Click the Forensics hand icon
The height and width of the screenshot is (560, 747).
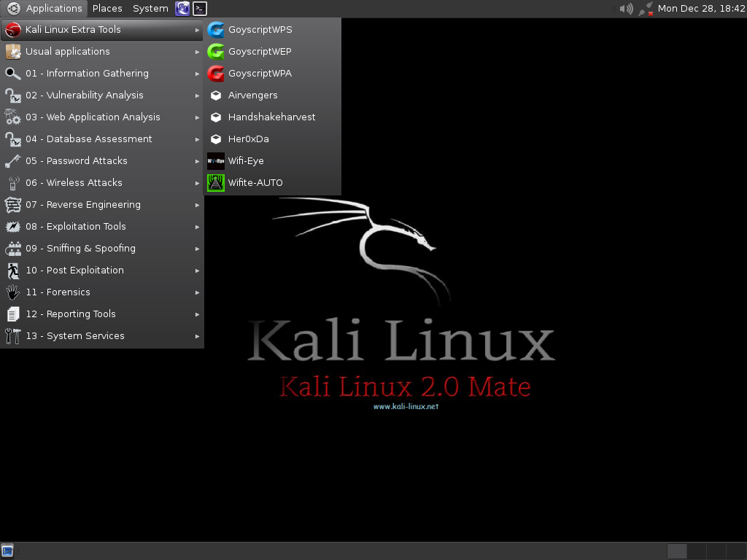click(13, 292)
